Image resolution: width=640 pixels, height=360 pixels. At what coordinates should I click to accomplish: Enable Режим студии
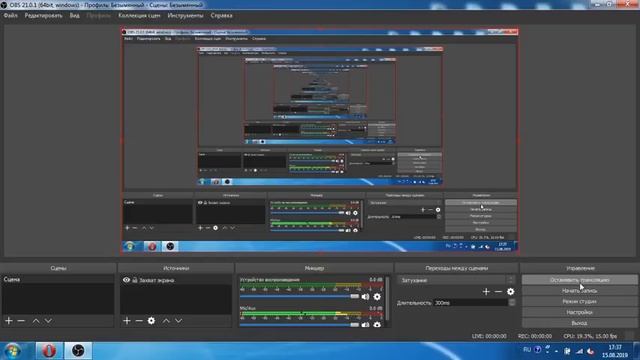click(x=579, y=301)
